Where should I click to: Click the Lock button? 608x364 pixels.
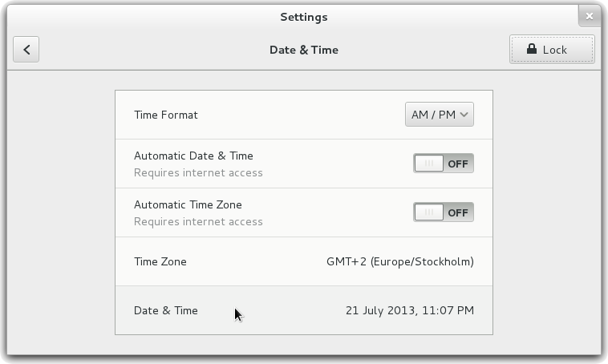[552, 49]
